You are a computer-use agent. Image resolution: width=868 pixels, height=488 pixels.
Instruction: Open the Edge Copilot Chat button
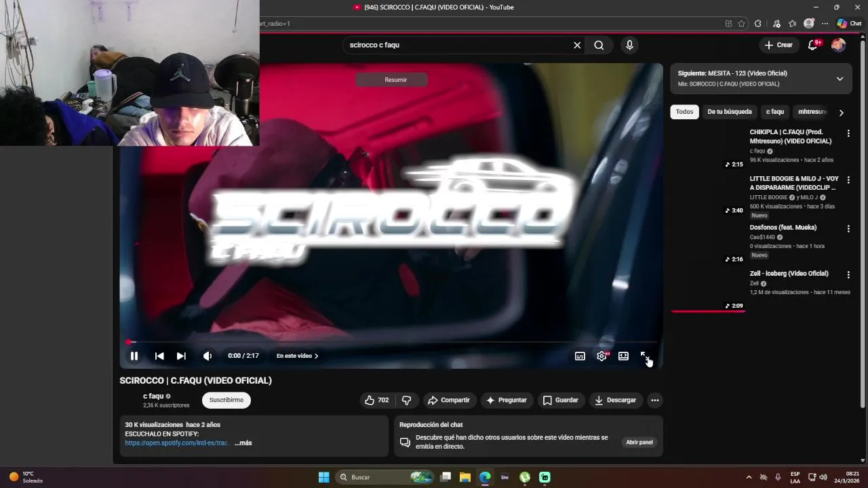(849, 24)
